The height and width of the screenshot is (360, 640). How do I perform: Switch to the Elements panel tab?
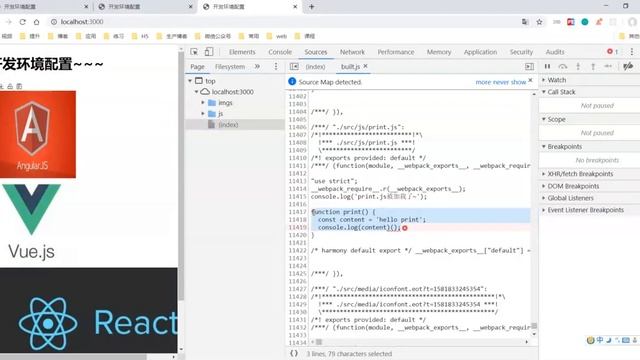[242, 52]
